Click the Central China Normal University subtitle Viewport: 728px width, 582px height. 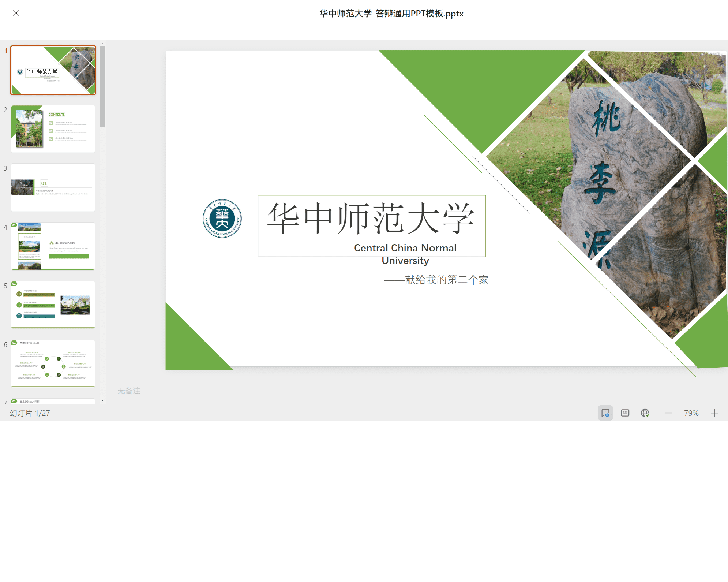point(405,254)
